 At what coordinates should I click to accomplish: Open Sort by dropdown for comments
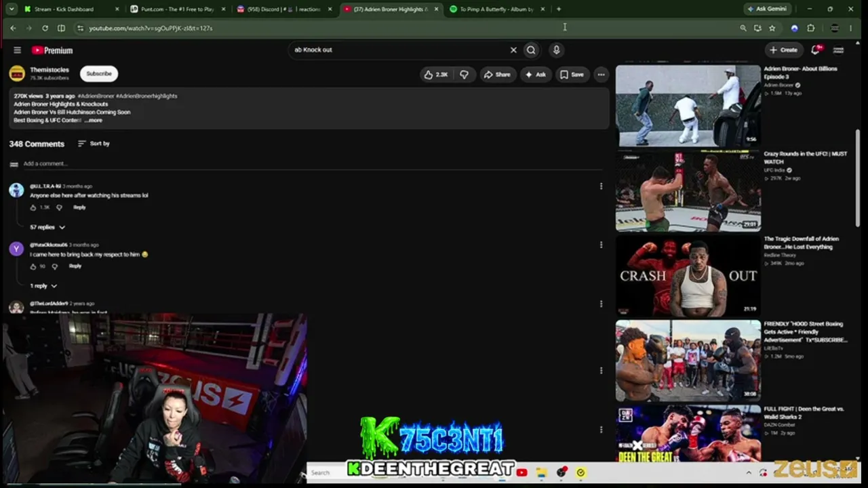tap(94, 144)
